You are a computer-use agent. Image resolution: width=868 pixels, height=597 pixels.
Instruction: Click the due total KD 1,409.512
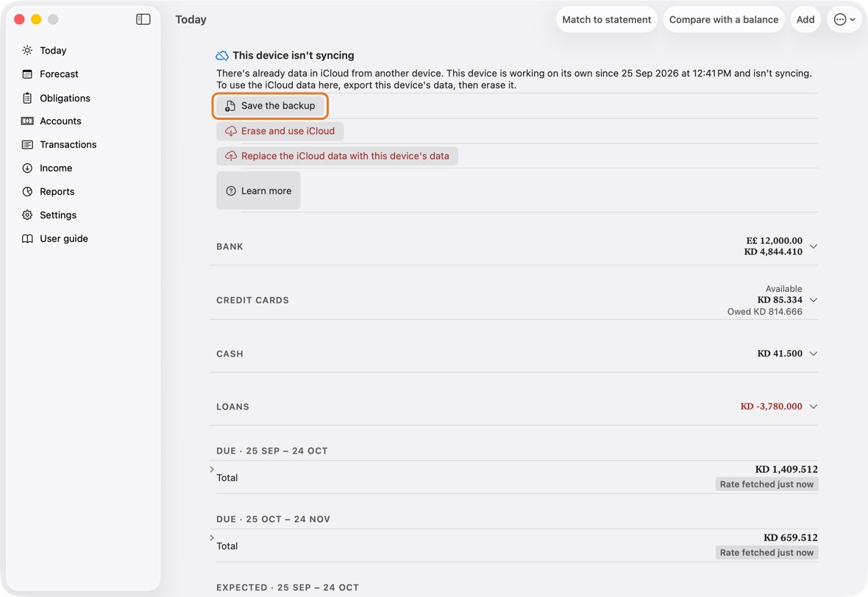(x=786, y=469)
